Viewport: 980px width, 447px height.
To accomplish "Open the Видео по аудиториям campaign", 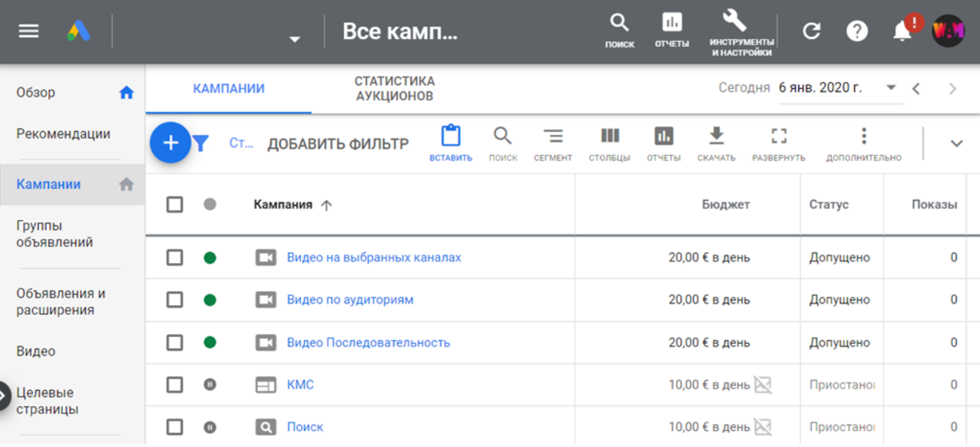I will (x=350, y=300).
